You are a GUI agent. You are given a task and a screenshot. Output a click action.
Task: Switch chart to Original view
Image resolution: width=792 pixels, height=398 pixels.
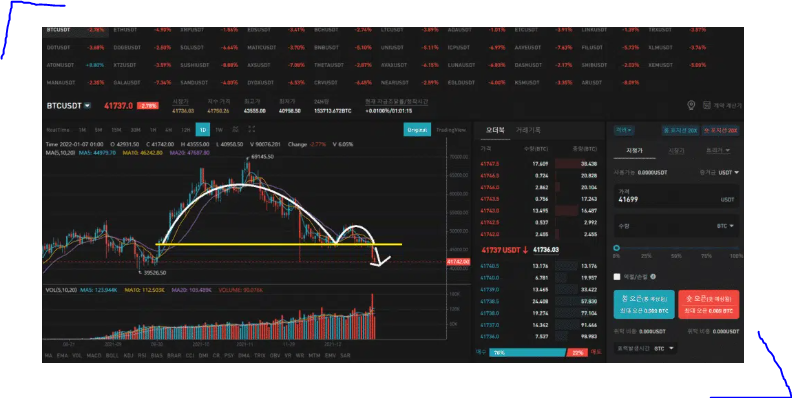pos(417,130)
